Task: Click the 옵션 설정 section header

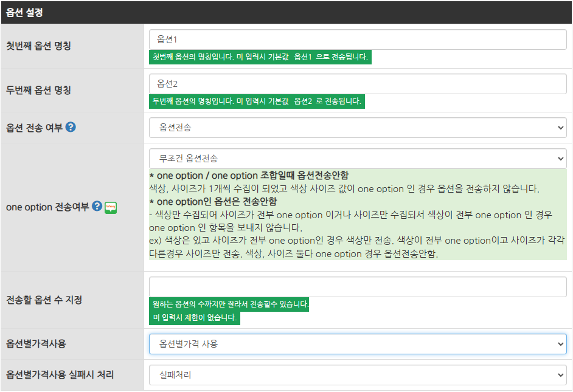Action: click(x=23, y=12)
